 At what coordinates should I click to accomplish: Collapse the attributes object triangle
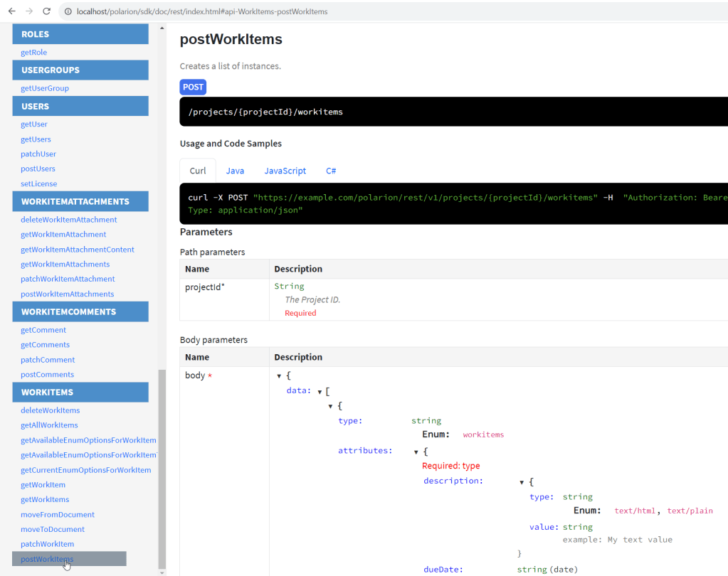click(416, 452)
